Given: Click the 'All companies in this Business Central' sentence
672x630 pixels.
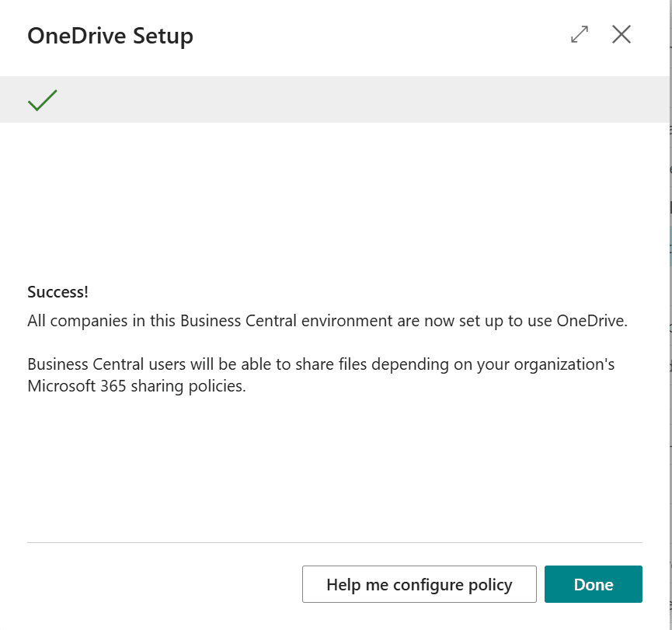Looking at the screenshot, I should [233, 321].
